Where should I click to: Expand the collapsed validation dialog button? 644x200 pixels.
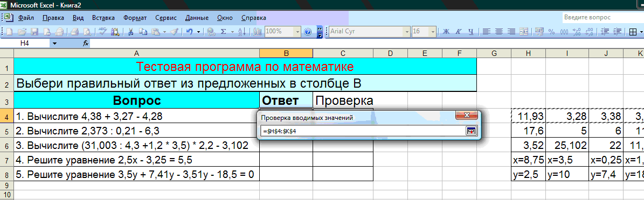point(470,131)
